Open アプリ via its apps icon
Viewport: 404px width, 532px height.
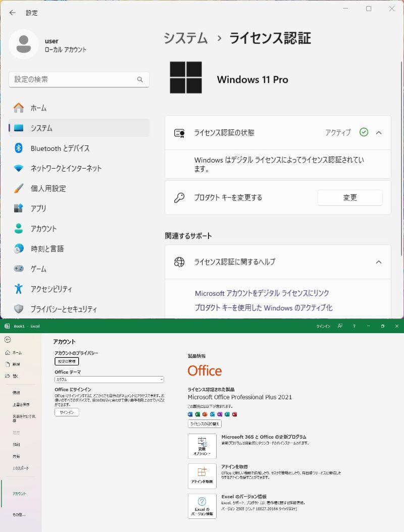tap(19, 208)
